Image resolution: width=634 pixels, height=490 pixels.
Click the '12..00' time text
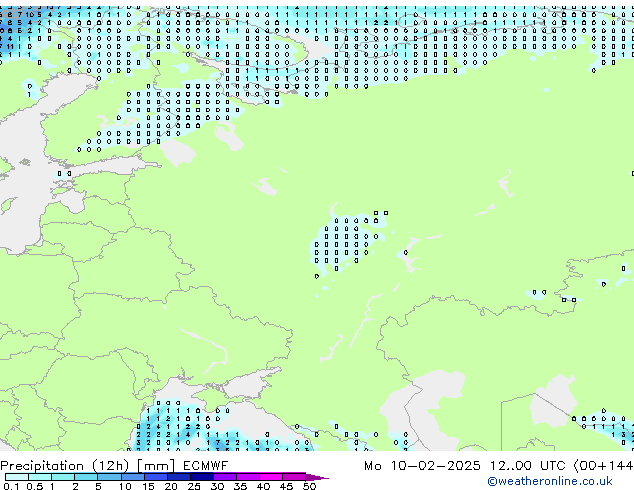click(511, 466)
